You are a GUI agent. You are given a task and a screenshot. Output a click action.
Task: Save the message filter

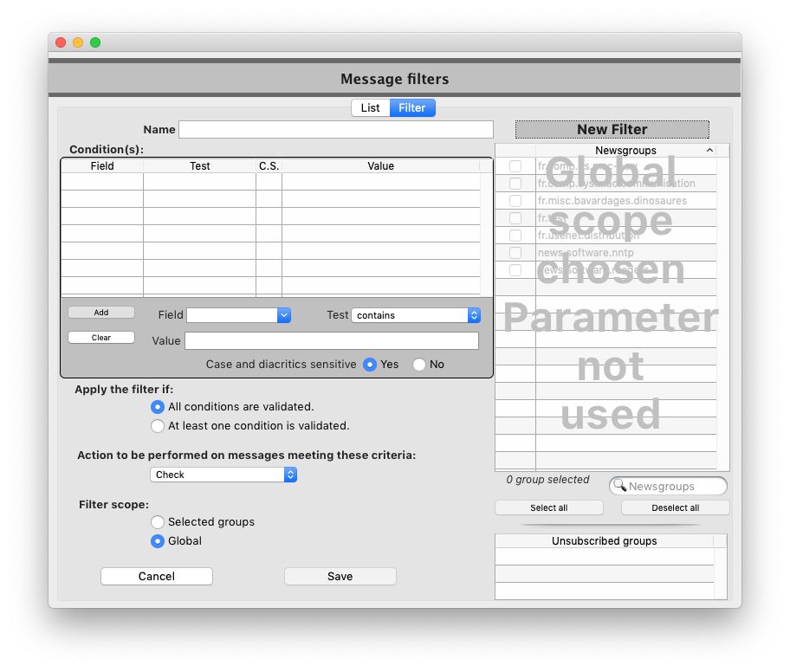tap(340, 576)
